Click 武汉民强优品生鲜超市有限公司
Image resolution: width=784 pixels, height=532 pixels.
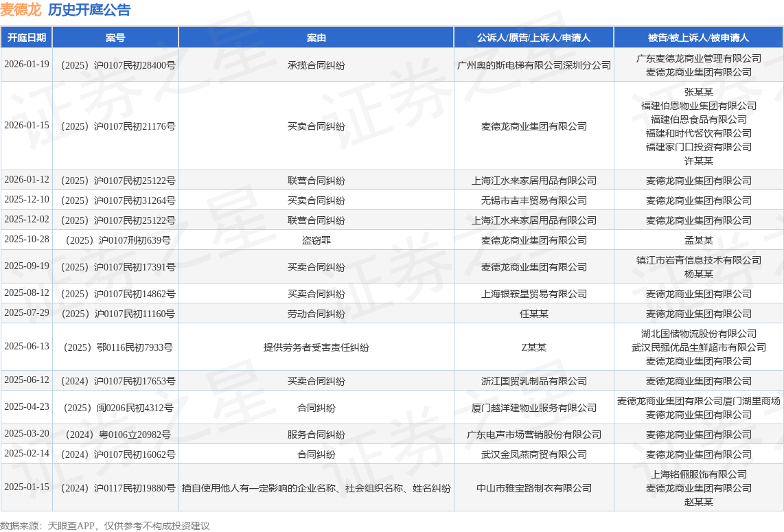click(698, 347)
